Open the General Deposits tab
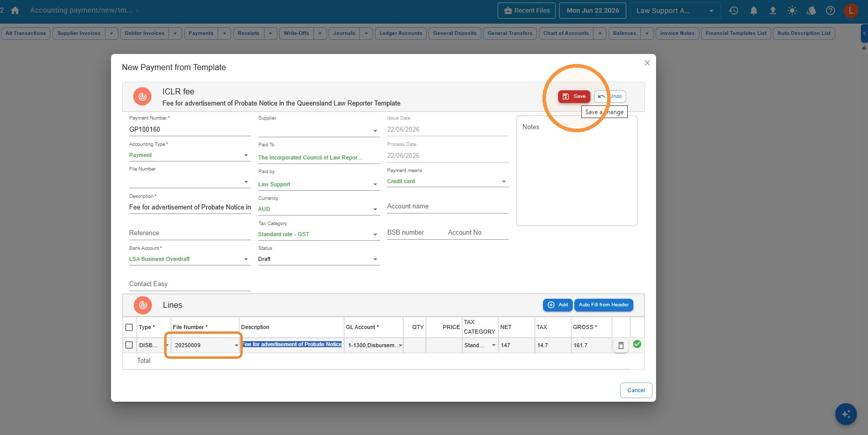Image resolution: width=868 pixels, height=435 pixels. (455, 33)
